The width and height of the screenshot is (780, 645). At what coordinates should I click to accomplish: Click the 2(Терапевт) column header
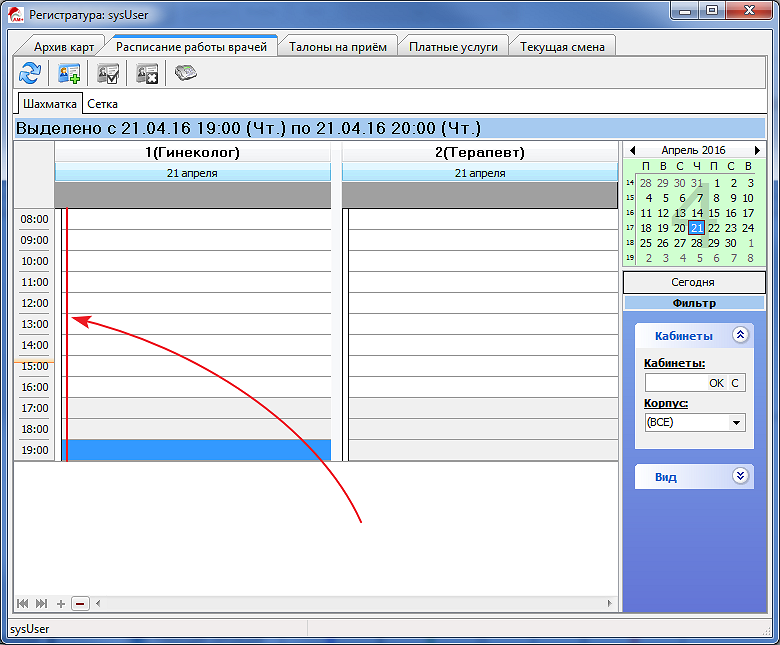pyautogui.click(x=480, y=152)
